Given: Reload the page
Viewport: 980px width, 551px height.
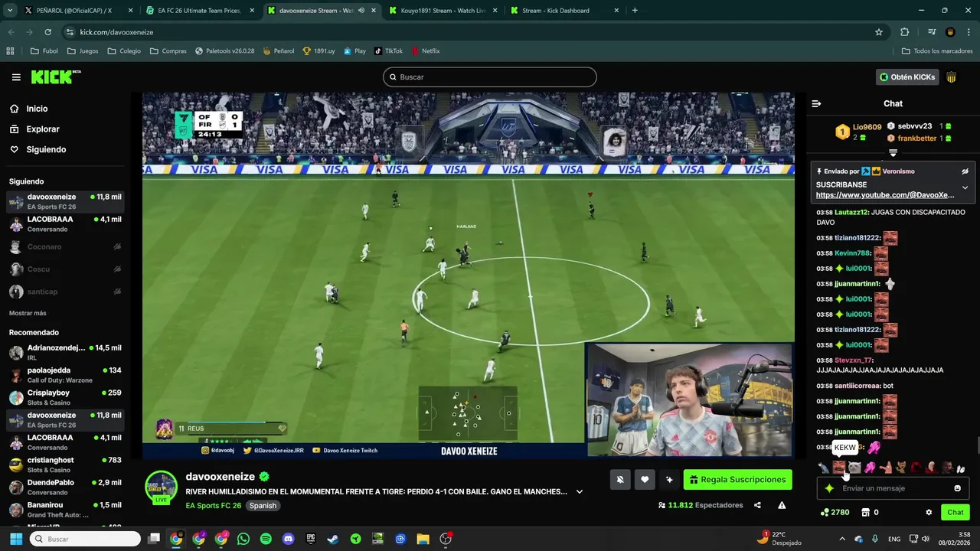Looking at the screenshot, I should pos(47,32).
